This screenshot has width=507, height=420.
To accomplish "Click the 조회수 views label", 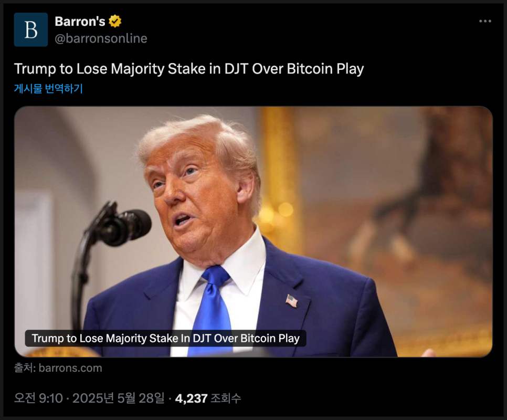I will pyautogui.click(x=226, y=398).
